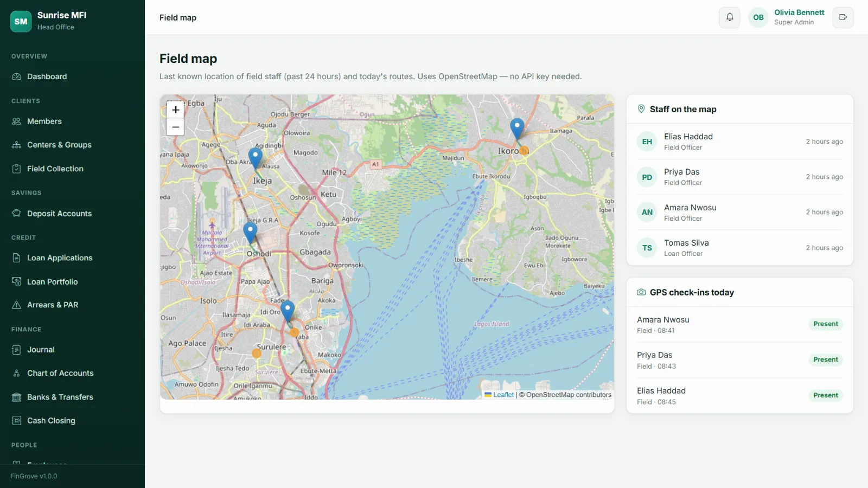
Task: Go to Members page
Action: pos(72,121)
